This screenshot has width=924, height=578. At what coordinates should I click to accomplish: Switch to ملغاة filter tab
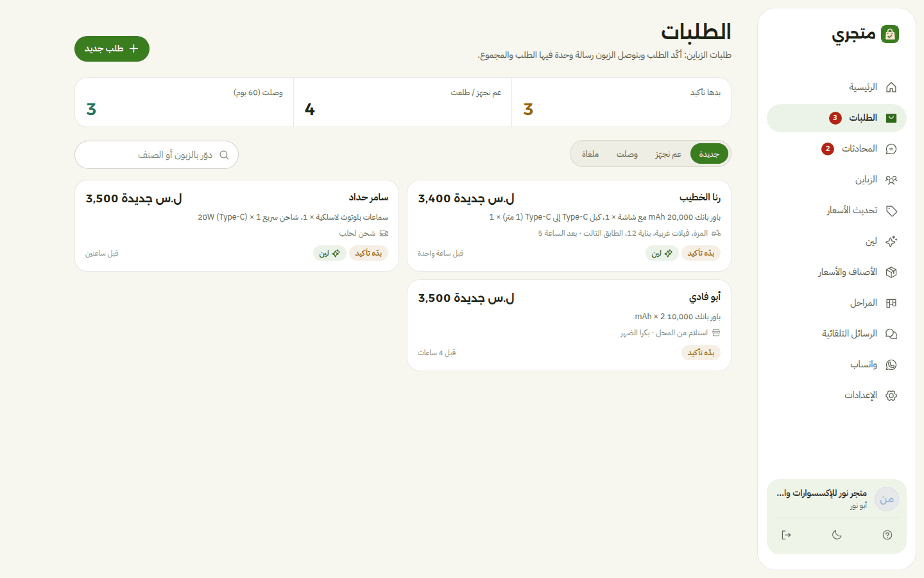point(590,154)
